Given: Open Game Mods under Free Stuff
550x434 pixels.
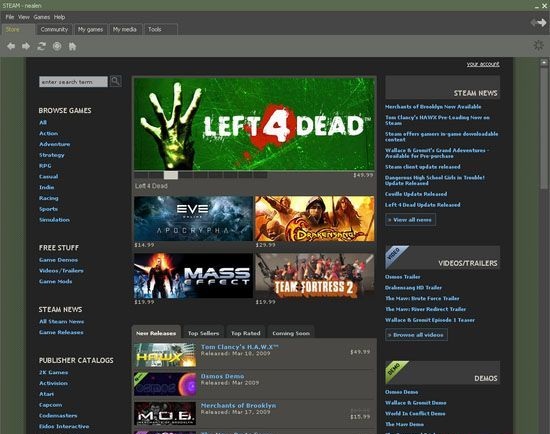Looking at the screenshot, I should tap(56, 281).
